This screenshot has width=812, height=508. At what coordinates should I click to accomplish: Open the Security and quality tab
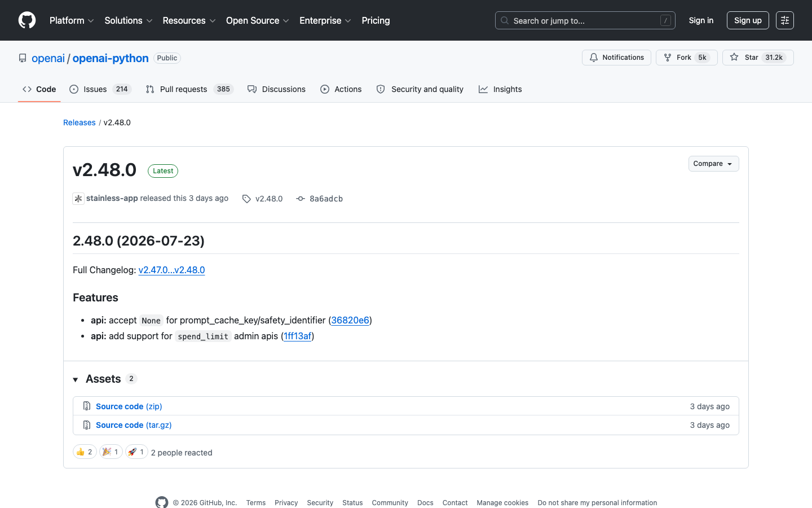point(420,89)
